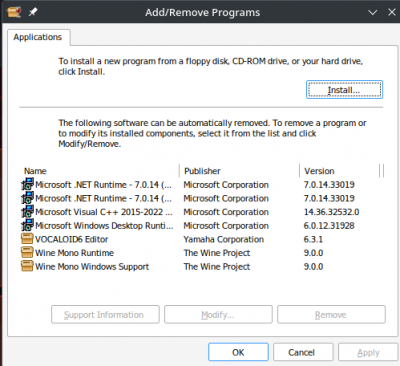This screenshot has height=366, width=400.
Task: Click the Microsoft Visual C++ 2015-2022 installer icon
Action: pyautogui.click(x=27, y=212)
